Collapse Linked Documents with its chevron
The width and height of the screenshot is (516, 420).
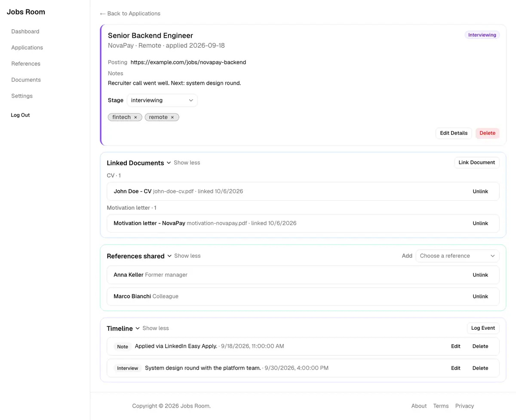click(x=169, y=162)
